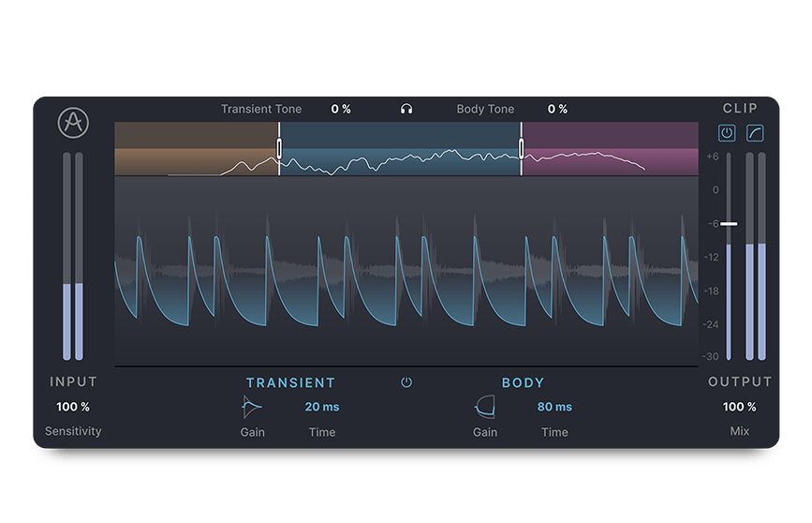The width and height of the screenshot is (812, 523).
Task: Click the Body Gain shape icon
Action: (x=485, y=407)
